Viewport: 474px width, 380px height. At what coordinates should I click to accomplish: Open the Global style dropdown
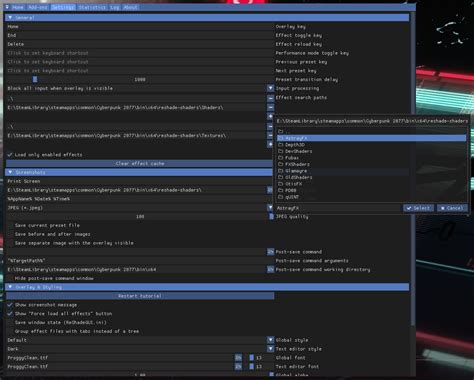pyautogui.click(x=270, y=340)
